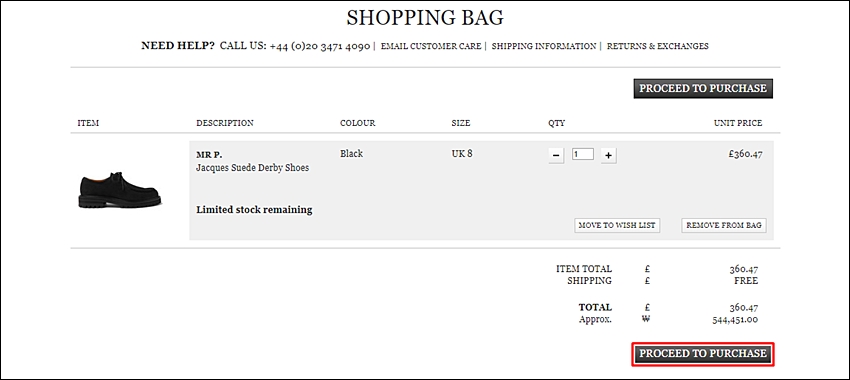This screenshot has width=850, height=380.
Task: Click the Shopping Bag page heading
Action: coord(425,18)
